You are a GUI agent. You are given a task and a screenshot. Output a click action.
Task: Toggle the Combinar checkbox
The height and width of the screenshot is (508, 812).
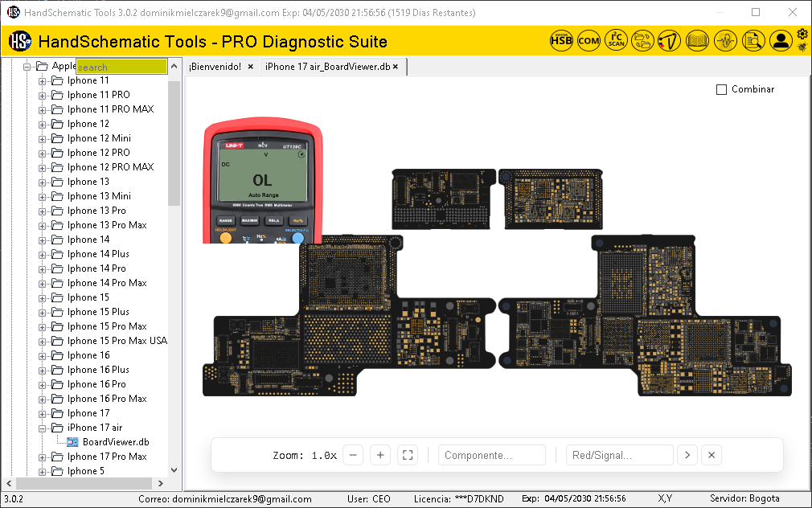[721, 89]
